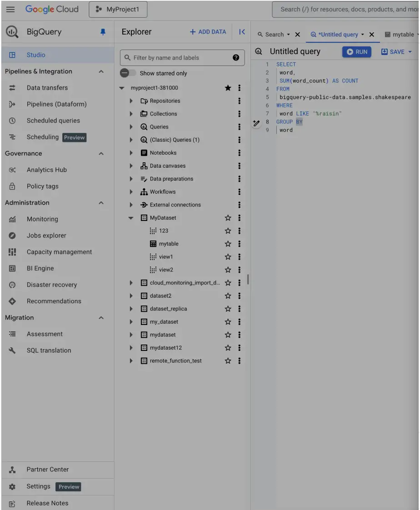This screenshot has width=420, height=510.
Task: Click the Disaster recovery icon
Action: pos(12,285)
